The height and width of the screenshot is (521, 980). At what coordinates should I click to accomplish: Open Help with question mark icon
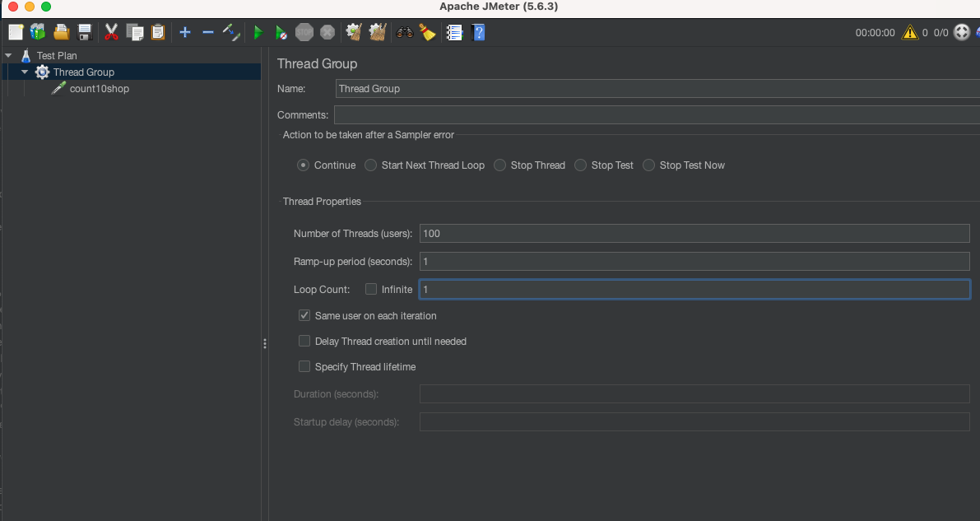pyautogui.click(x=478, y=32)
